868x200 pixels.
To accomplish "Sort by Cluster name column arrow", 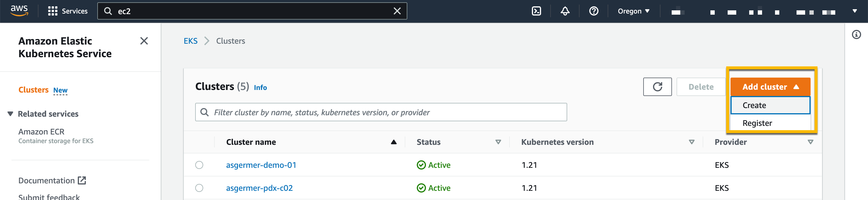I will [x=393, y=142].
